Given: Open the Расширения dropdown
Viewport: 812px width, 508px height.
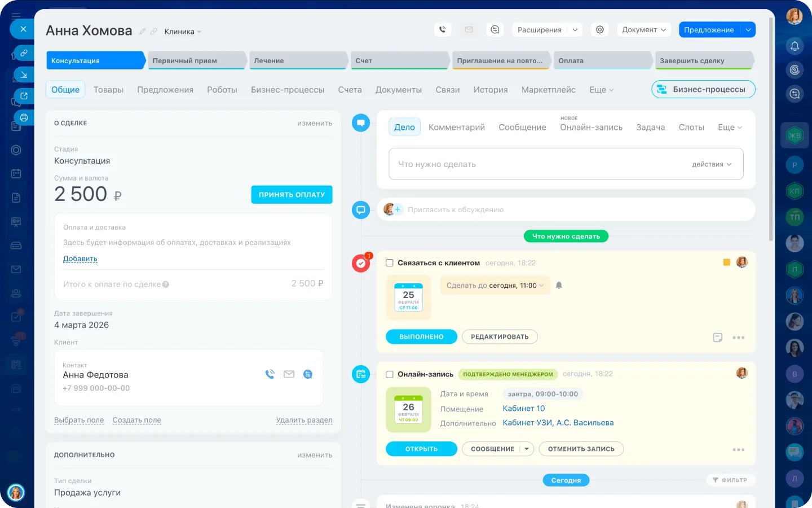Looking at the screenshot, I should point(548,30).
